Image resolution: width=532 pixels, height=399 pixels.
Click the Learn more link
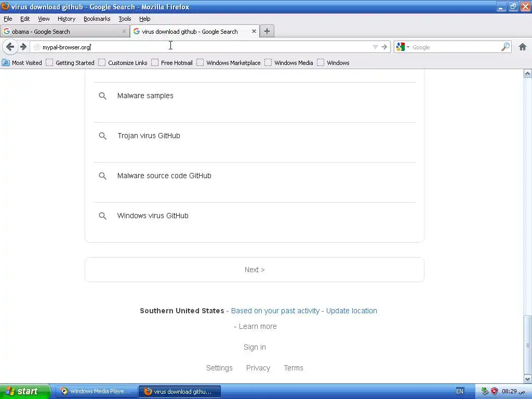tap(258, 326)
